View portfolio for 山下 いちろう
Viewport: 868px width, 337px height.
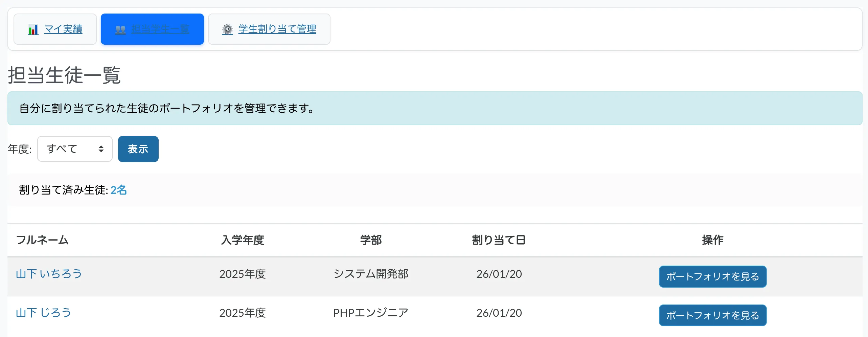[x=712, y=276]
